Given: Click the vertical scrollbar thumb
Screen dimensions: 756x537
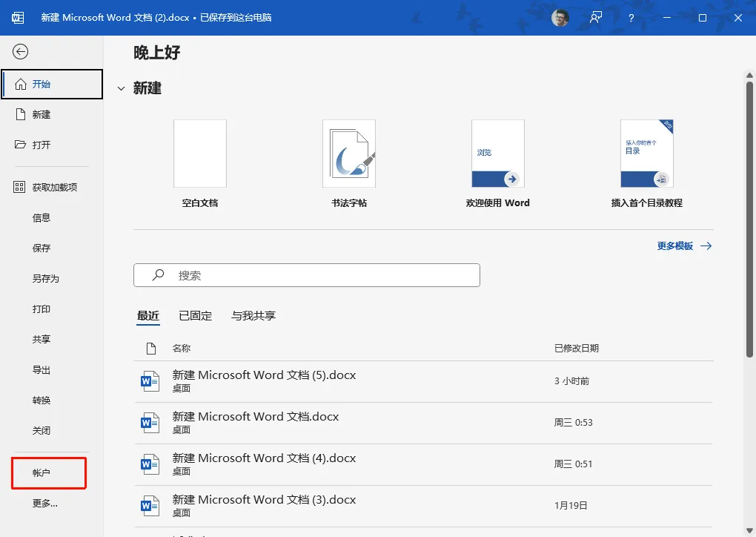Looking at the screenshot, I should tap(749, 220).
